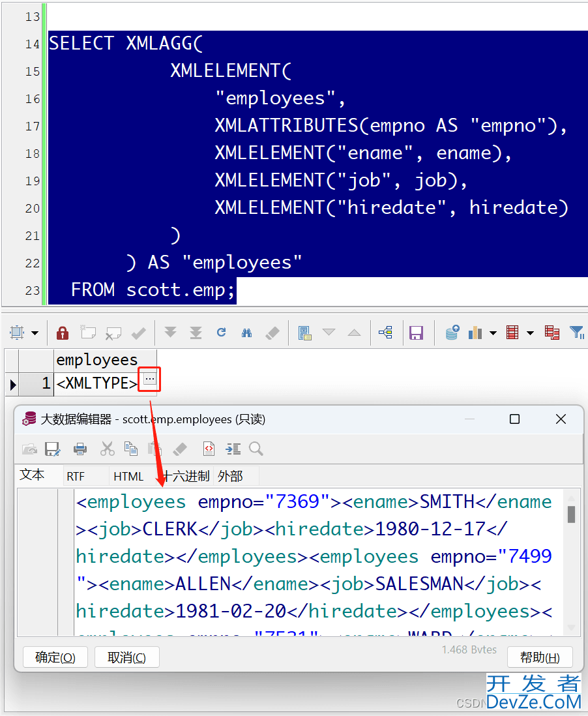
Task: Toggle the red lock edit icon
Action: click(x=63, y=333)
